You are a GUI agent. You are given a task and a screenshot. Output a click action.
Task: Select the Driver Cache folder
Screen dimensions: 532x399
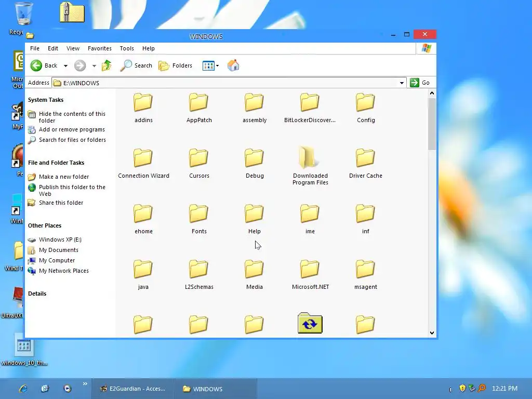(366, 164)
